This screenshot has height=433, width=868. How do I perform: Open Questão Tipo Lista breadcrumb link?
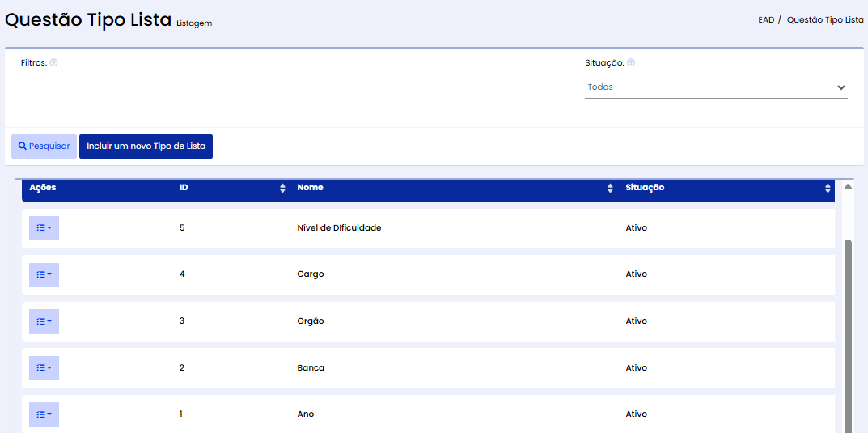825,19
